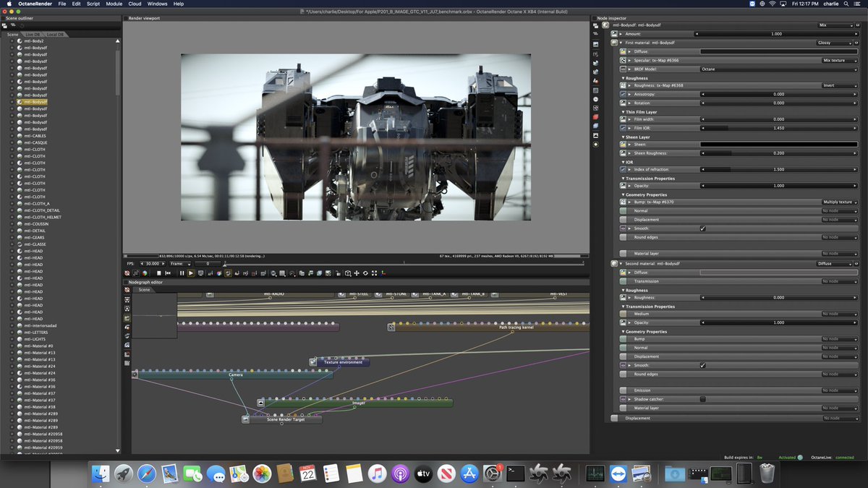Open the Module menu
The width and height of the screenshot is (868, 488).
coord(114,4)
